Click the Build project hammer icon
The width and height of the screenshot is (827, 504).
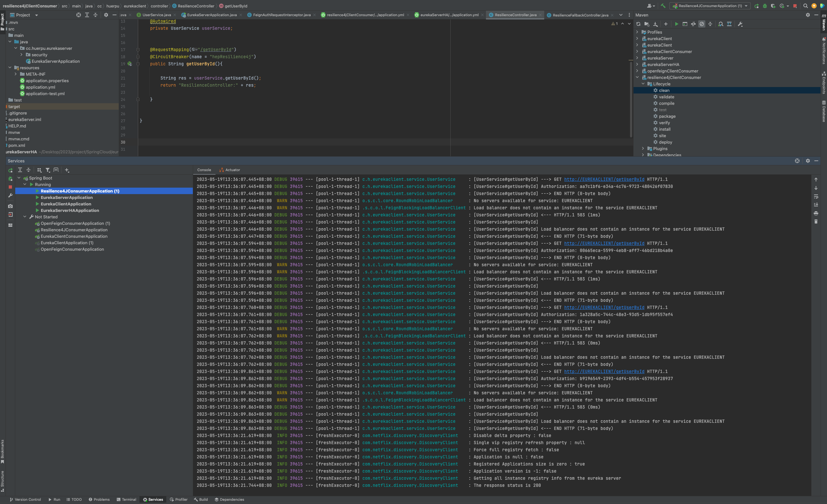[x=663, y=6]
